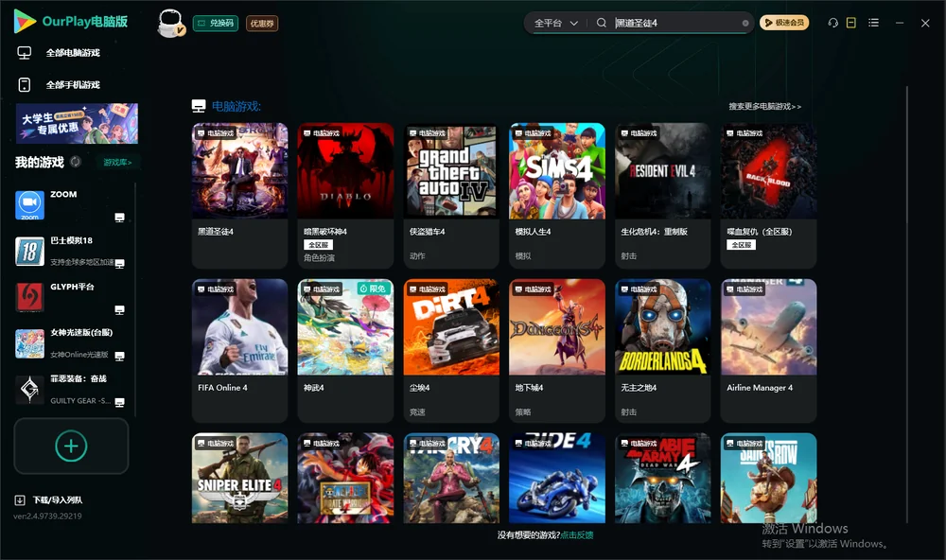Screen dimensions: 946x560
Task: Click the 兑换码 button
Action: [x=216, y=24]
